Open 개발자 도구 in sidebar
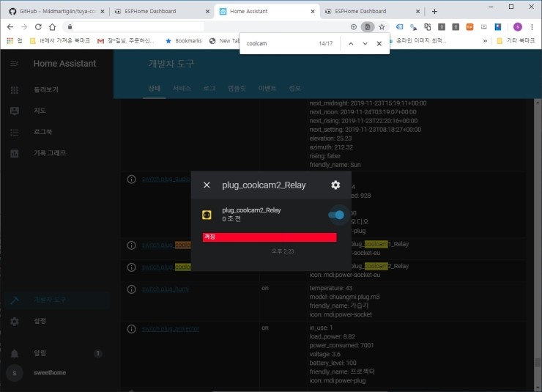The image size is (542, 392). 56,300
